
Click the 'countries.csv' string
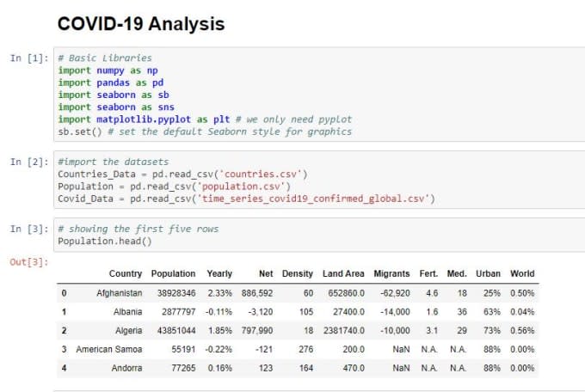(x=261, y=175)
